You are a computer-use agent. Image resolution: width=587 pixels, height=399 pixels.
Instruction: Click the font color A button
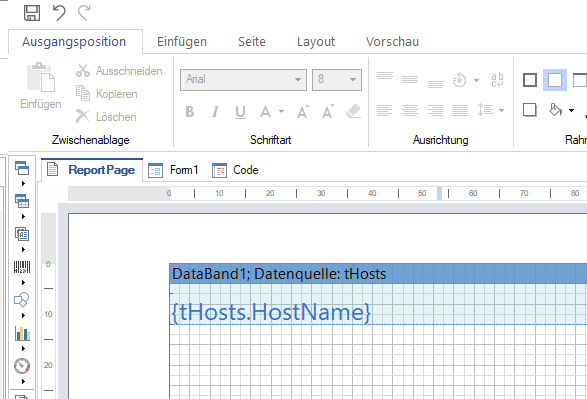pos(265,112)
